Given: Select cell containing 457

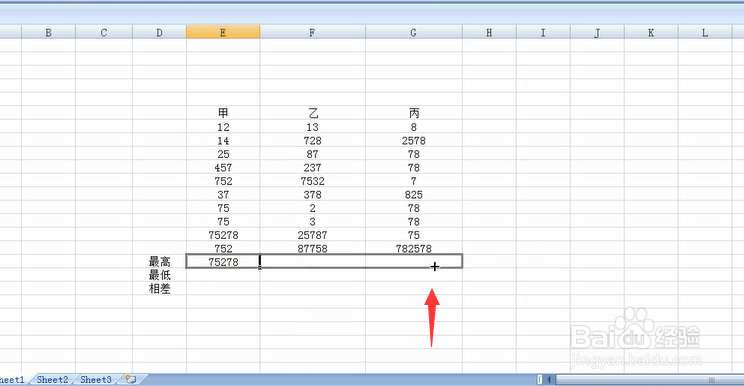Looking at the screenshot, I should click(223, 167).
